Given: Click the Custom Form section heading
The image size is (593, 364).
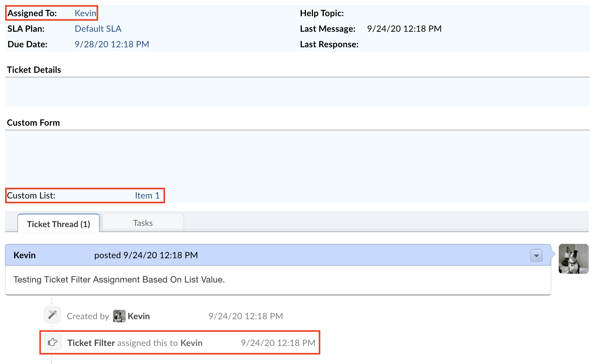Looking at the screenshot, I should tap(33, 123).
